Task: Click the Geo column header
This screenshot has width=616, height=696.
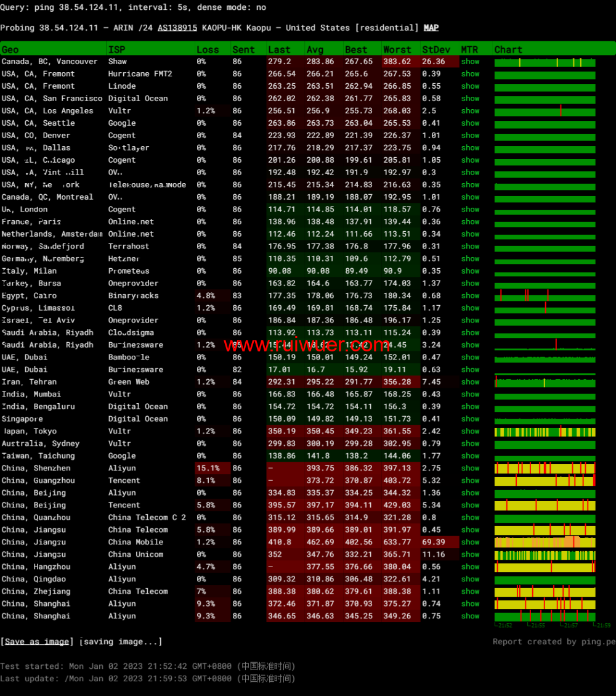Action: pos(10,49)
